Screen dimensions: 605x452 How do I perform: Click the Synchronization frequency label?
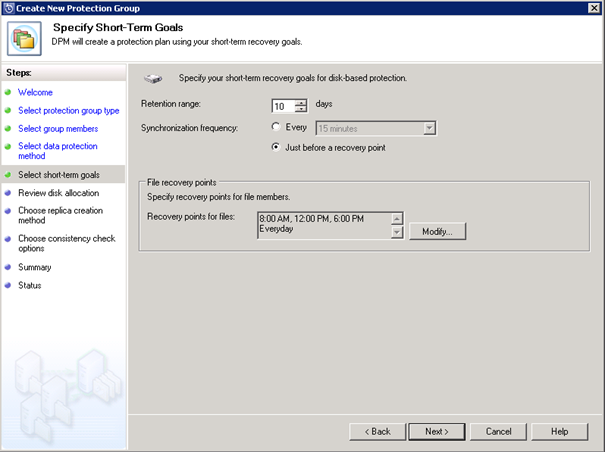click(189, 128)
